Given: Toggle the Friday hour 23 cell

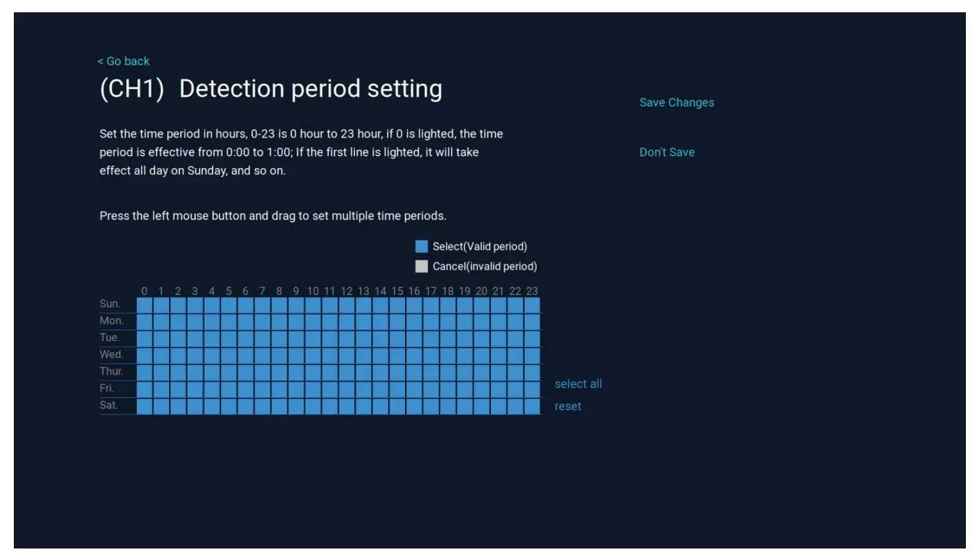Looking at the screenshot, I should 532,389.
